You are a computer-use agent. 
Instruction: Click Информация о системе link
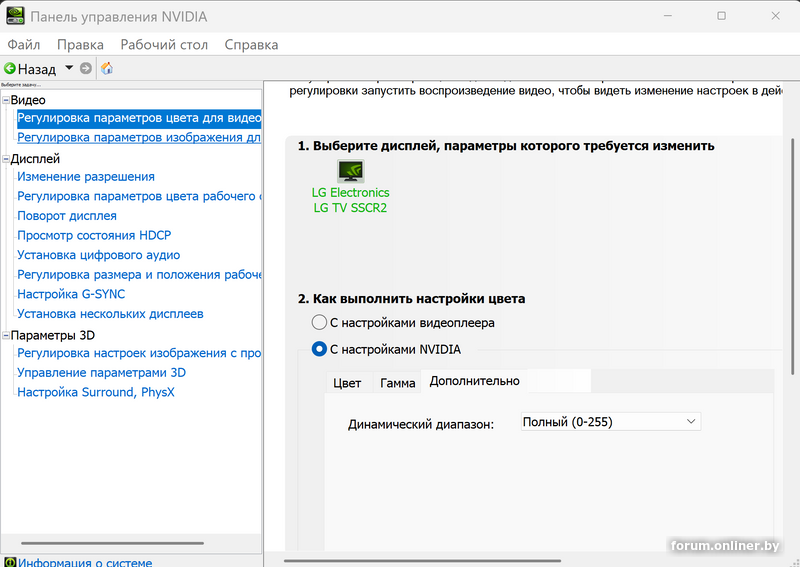[x=85, y=562]
